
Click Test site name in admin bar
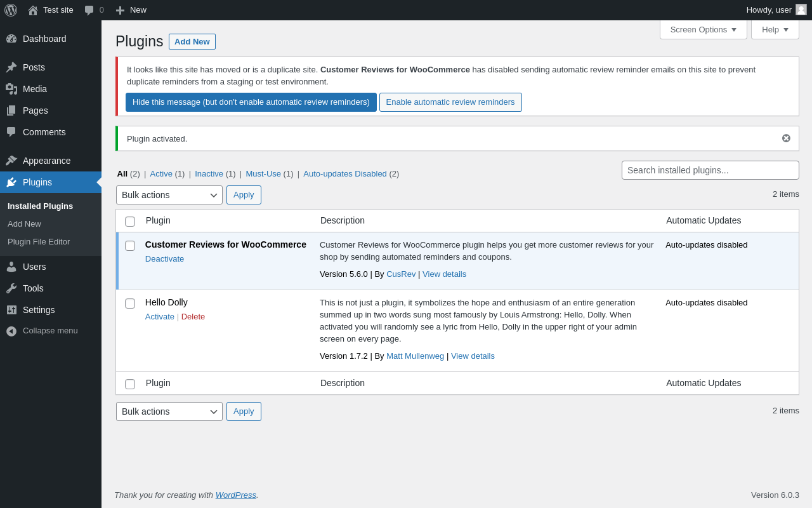[x=58, y=10]
